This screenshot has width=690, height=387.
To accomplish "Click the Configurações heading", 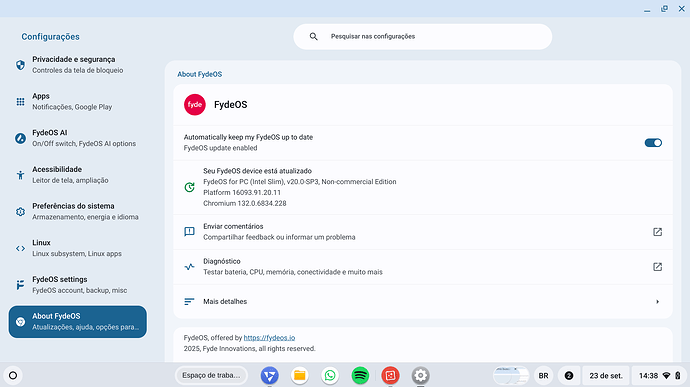I will 51,37.
